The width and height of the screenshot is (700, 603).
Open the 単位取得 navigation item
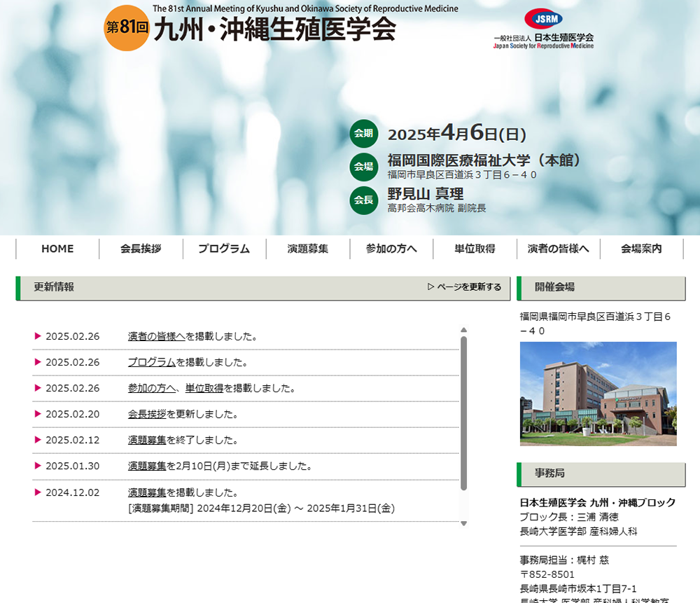pyautogui.click(x=475, y=249)
